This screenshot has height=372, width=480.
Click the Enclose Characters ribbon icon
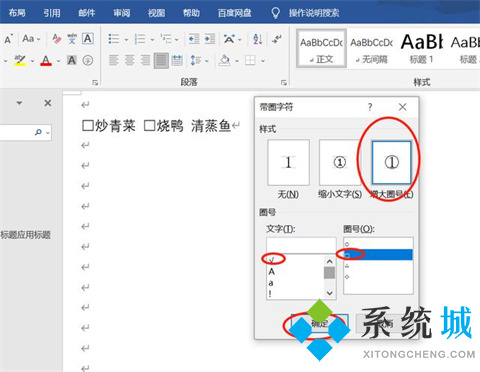(88, 60)
